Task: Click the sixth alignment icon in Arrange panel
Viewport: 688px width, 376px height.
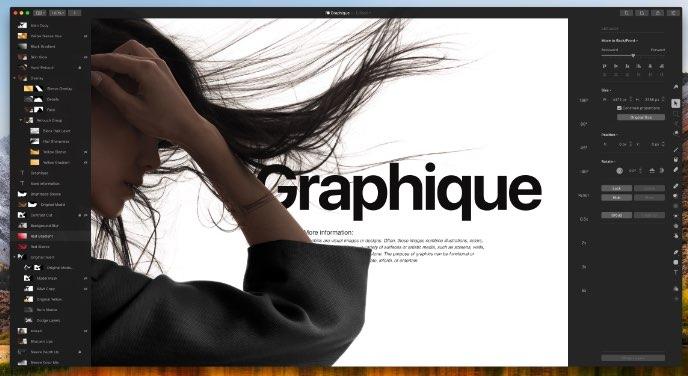Action: click(x=662, y=66)
